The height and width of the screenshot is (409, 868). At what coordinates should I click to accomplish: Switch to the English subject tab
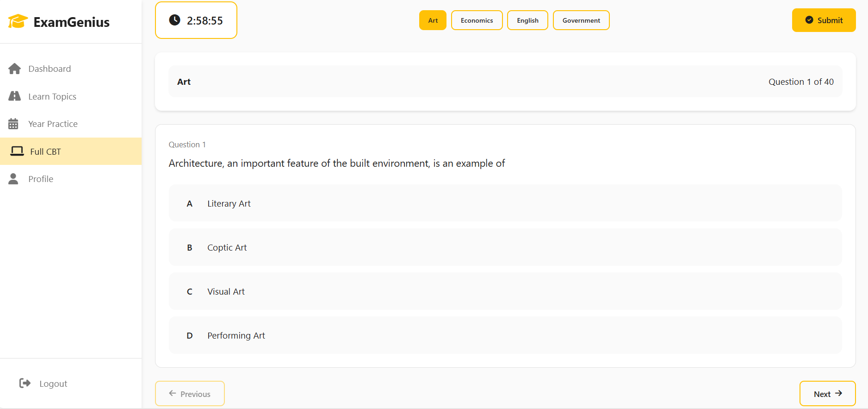point(527,20)
